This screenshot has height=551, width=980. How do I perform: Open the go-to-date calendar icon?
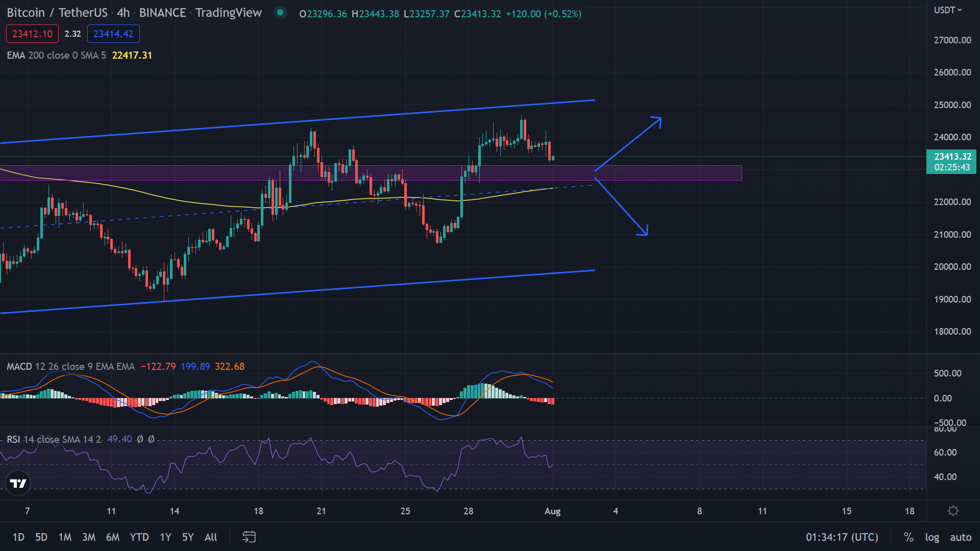click(x=249, y=537)
